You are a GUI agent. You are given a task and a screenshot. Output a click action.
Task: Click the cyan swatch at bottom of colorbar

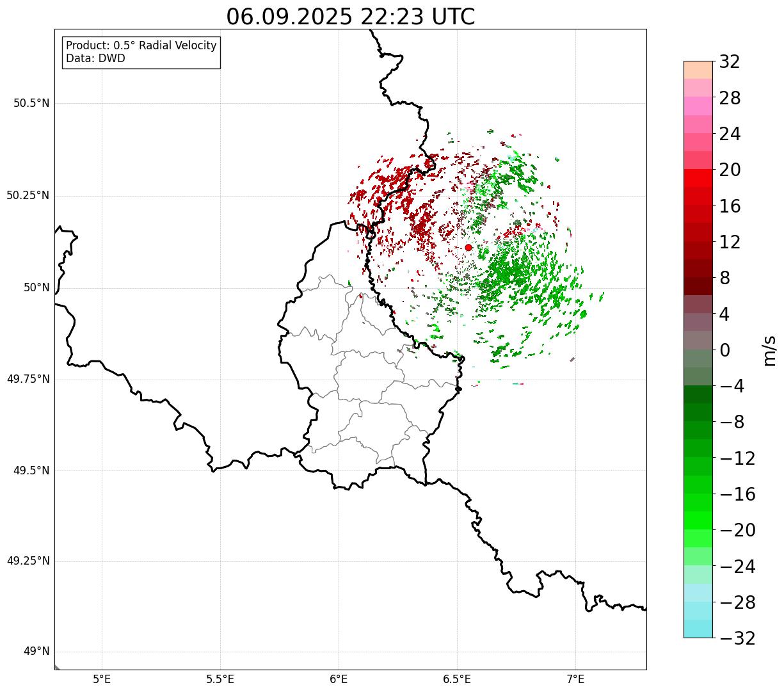[x=698, y=629]
